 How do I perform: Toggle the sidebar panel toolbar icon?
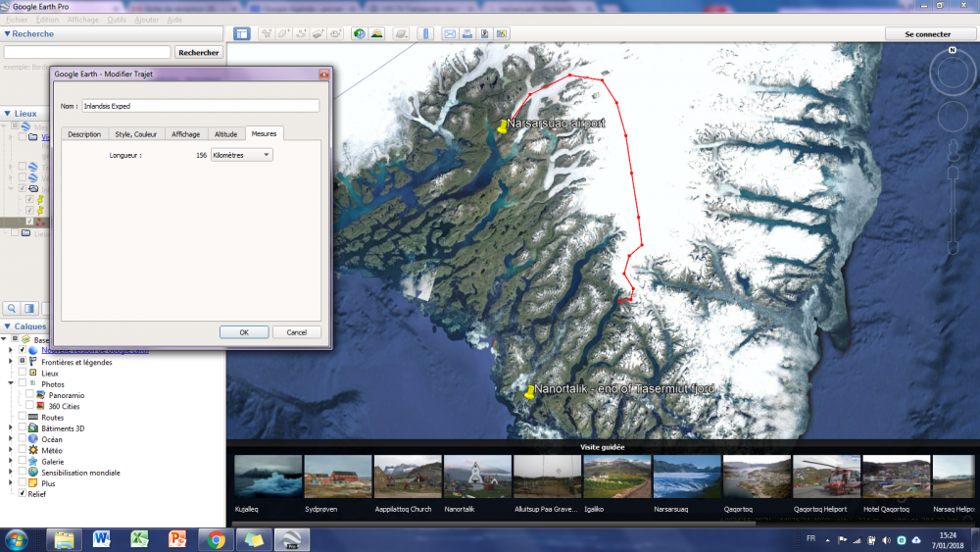(242, 33)
